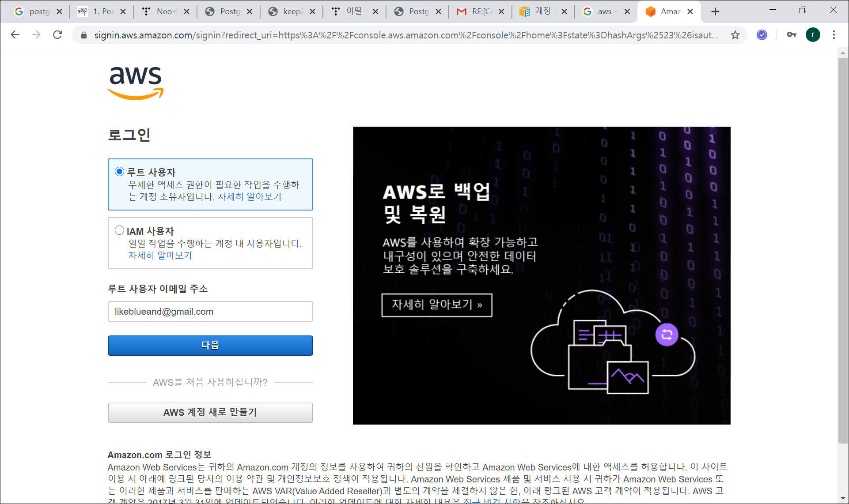This screenshot has width=849, height=504.
Task: Select the 루트 사용자 radio button
Action: coord(119,172)
